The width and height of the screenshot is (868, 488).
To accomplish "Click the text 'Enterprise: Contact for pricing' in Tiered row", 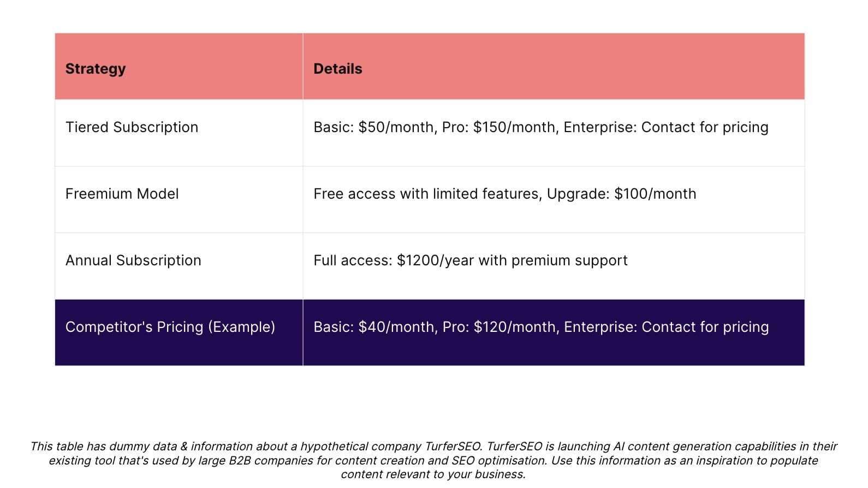I will tap(665, 127).
